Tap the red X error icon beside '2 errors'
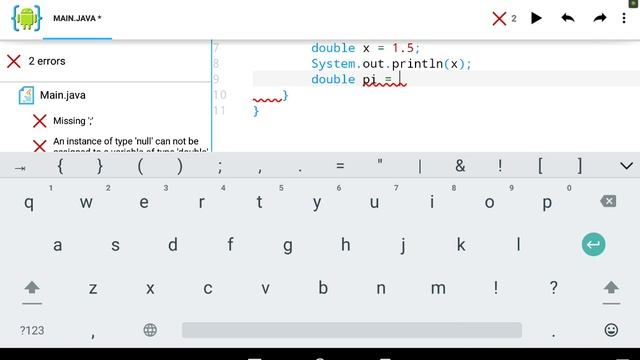The image size is (640, 360). coord(13,61)
